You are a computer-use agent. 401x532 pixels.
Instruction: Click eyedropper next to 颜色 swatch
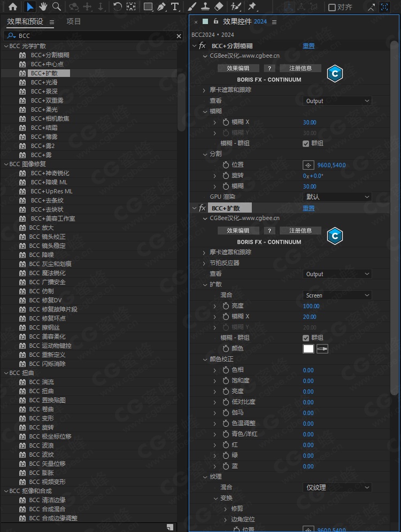tap(322, 349)
